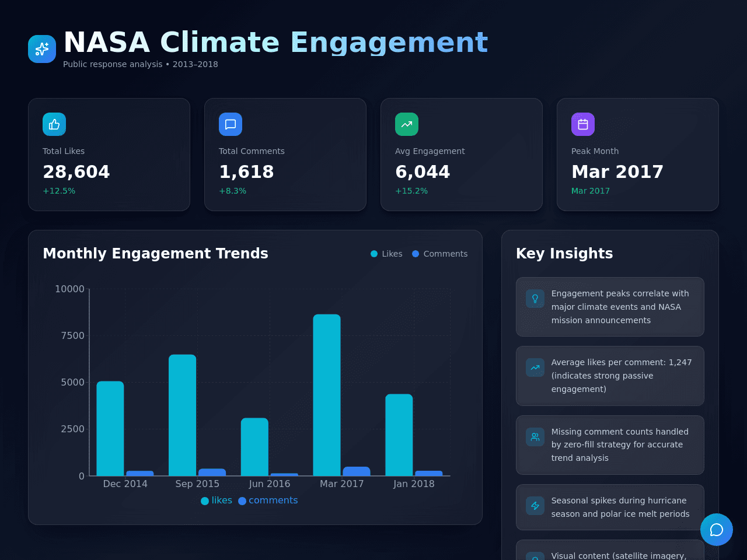The image size is (747, 560).
Task: Toggle the lowercase 'likes' legend below chart
Action: point(217,501)
